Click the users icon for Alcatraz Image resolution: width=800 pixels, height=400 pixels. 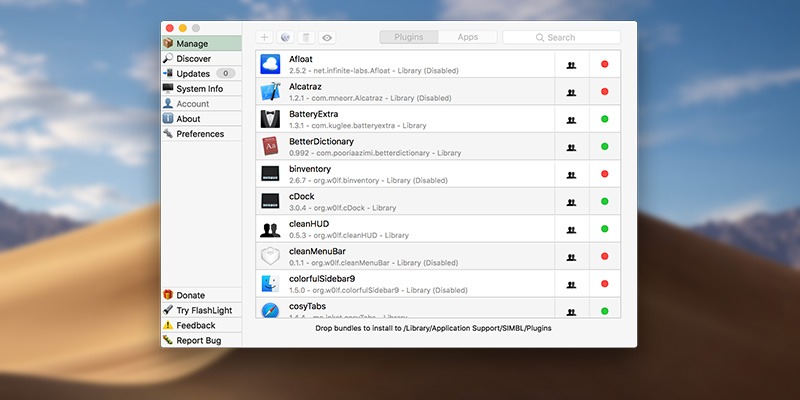tap(571, 92)
